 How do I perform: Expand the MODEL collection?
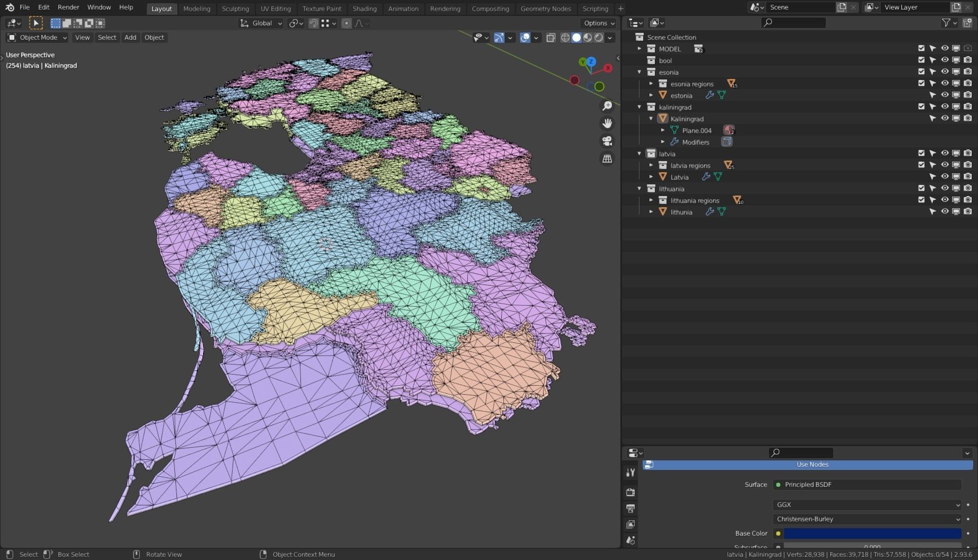[x=639, y=49]
